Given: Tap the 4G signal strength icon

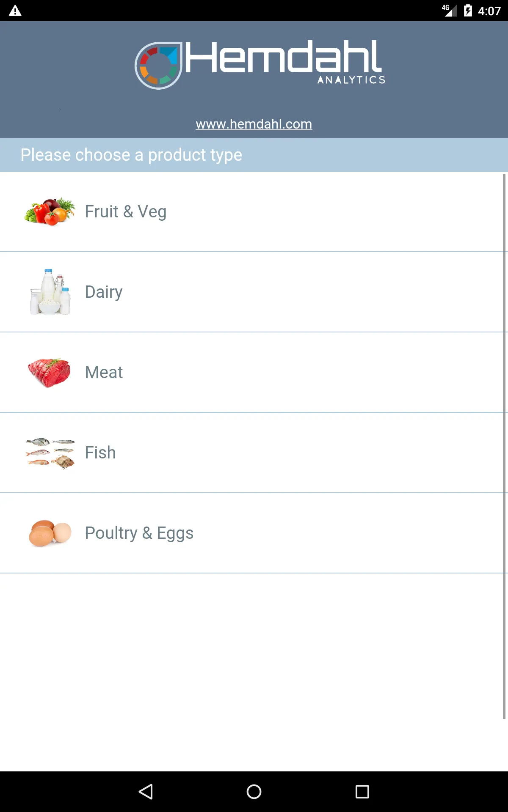Looking at the screenshot, I should 450,11.
